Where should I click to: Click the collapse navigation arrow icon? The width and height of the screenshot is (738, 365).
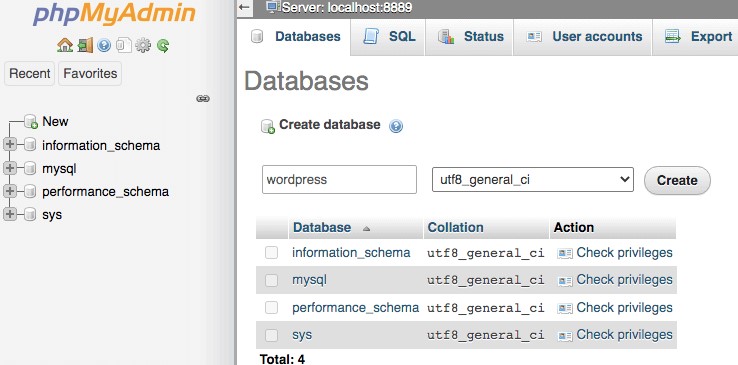[244, 7]
